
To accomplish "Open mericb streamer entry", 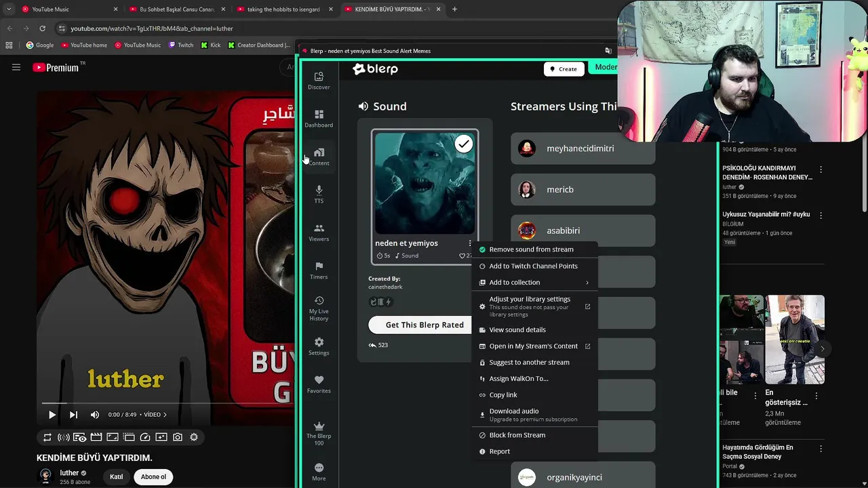I will click(583, 190).
